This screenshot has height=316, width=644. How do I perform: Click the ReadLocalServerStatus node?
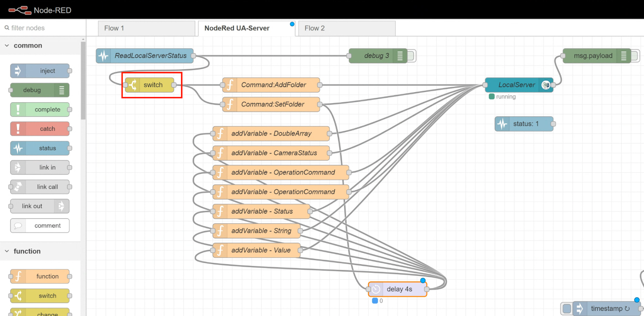pos(145,56)
